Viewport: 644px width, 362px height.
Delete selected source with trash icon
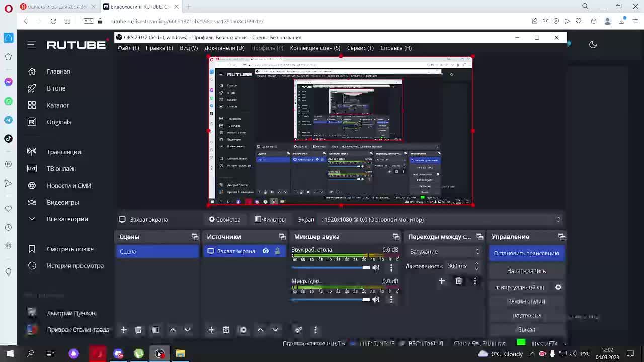click(x=226, y=330)
